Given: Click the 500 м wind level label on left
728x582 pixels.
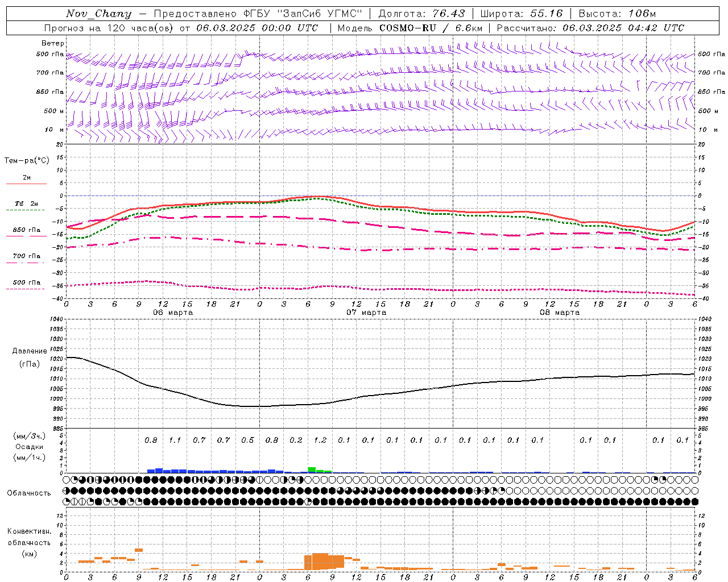Looking at the screenshot, I should coord(54,111).
